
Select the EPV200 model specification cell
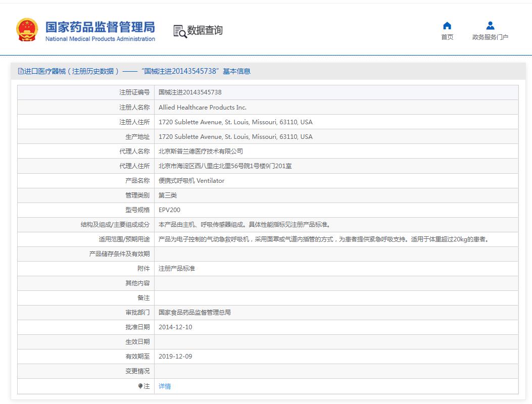[x=169, y=210]
